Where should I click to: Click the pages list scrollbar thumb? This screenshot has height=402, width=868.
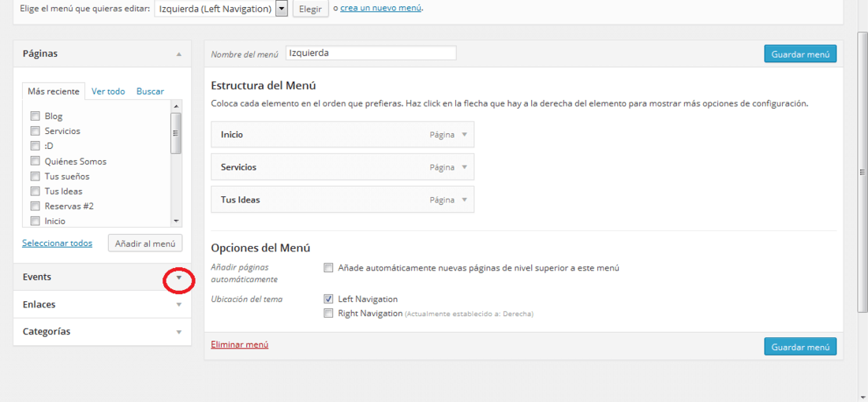tap(176, 132)
